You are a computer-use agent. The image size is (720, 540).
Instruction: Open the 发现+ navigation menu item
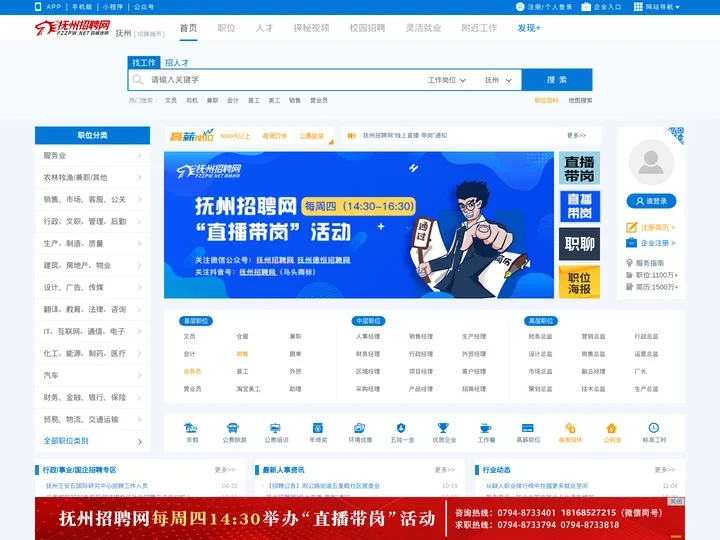(x=529, y=28)
